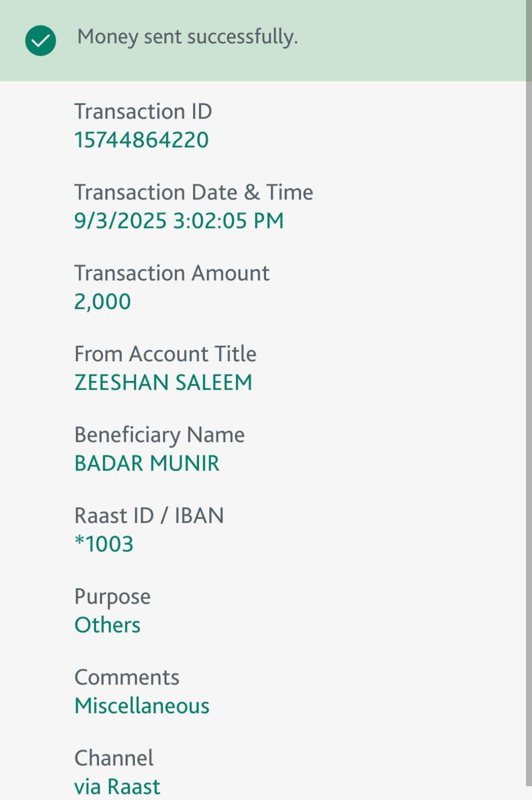Viewport: 532px width, 800px height.
Task: Click transaction ID number 15744864220
Action: tap(141, 140)
